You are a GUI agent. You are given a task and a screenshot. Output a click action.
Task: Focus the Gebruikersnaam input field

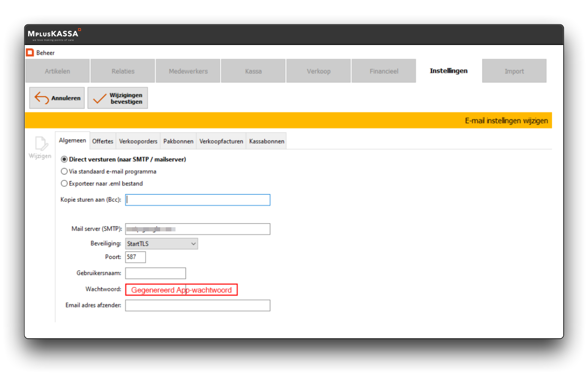tap(155, 273)
